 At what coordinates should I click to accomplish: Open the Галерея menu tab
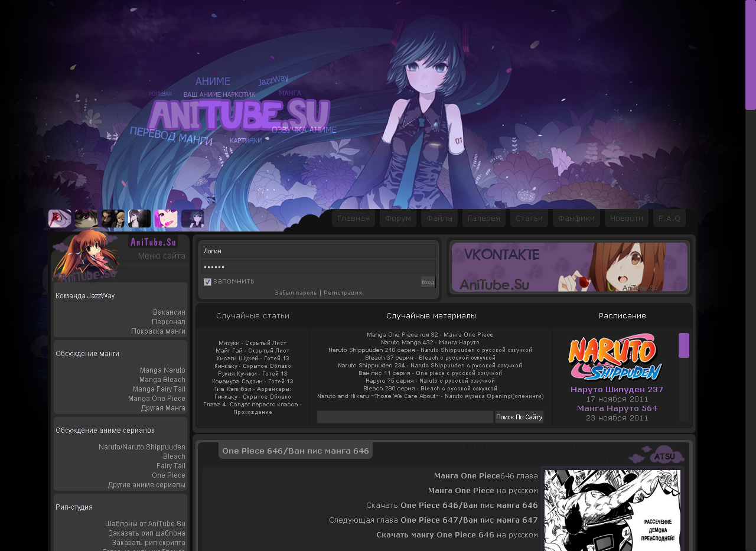(x=484, y=219)
